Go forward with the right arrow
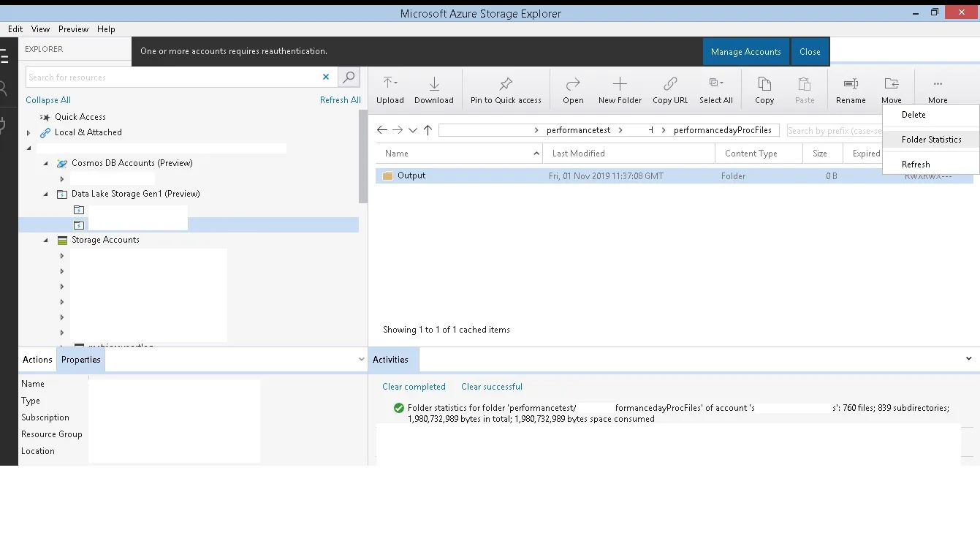 point(398,130)
